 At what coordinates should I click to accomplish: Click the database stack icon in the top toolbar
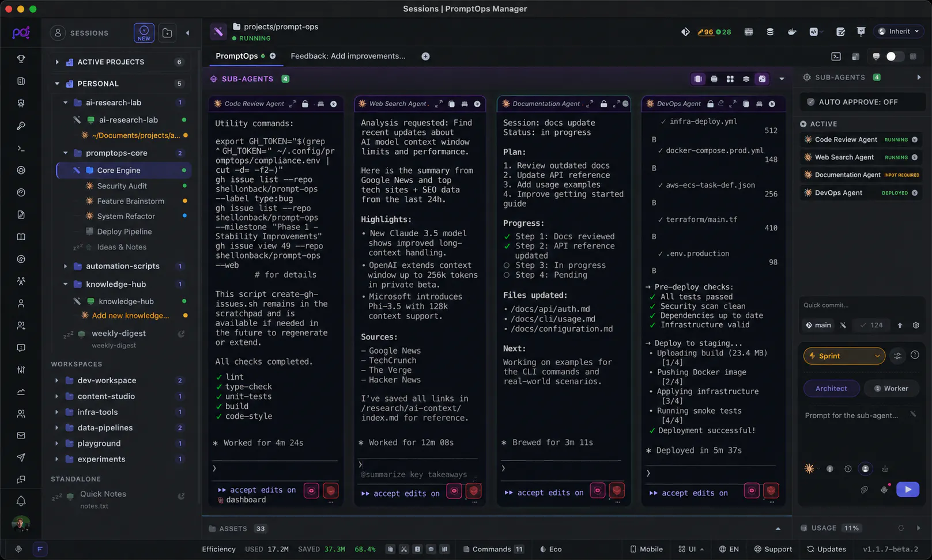point(770,32)
